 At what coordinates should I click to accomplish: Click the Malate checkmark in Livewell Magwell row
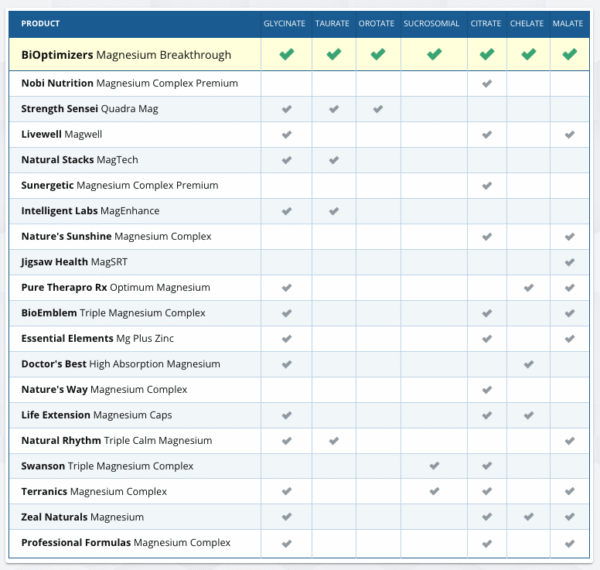pyautogui.click(x=569, y=135)
